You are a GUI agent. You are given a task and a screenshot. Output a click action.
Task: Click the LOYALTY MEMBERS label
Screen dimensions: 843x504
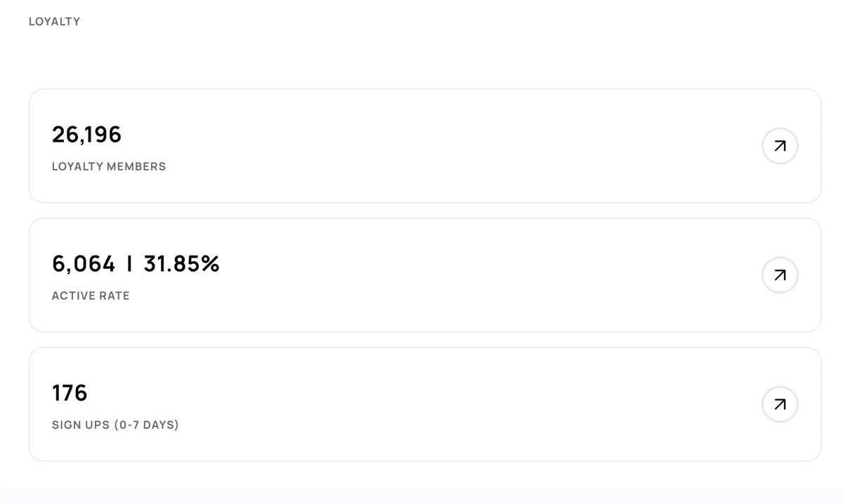click(x=109, y=167)
